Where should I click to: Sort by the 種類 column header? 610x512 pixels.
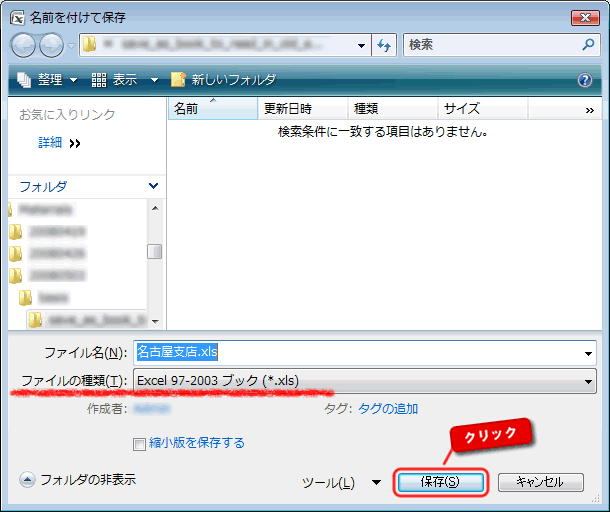tap(393, 108)
